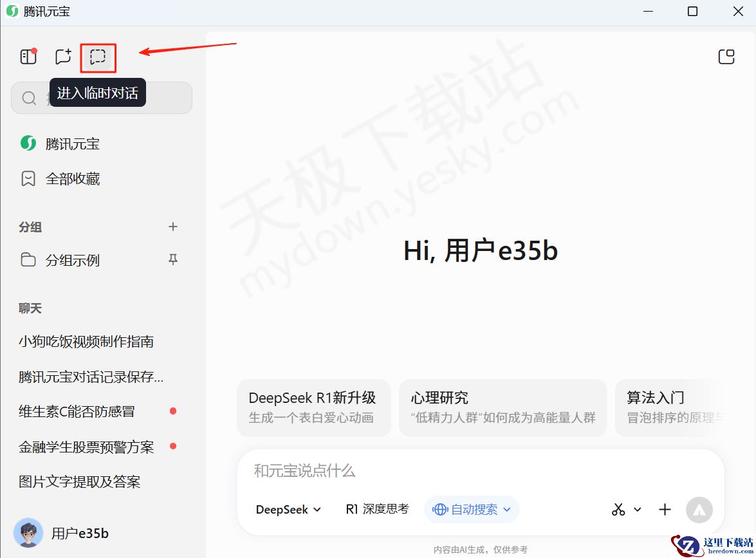Click the search input field
Viewport: 756px width, 558px height.
click(102, 98)
